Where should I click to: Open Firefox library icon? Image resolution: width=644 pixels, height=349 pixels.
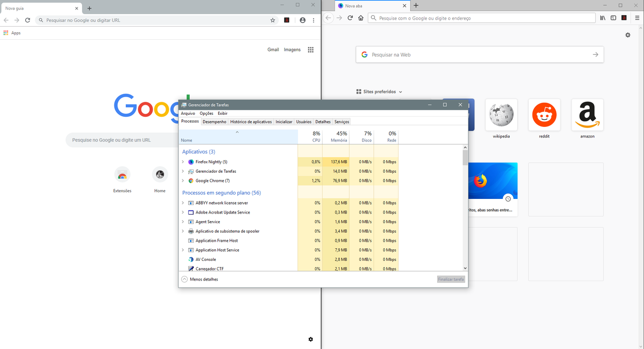[x=603, y=18]
